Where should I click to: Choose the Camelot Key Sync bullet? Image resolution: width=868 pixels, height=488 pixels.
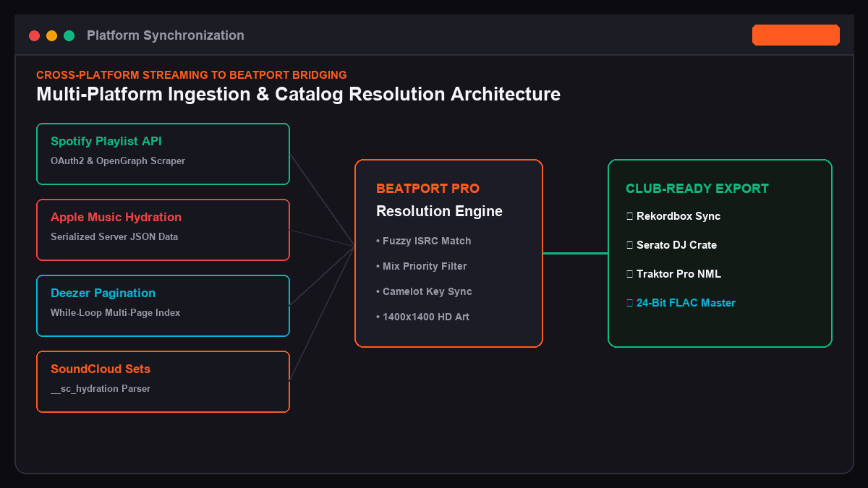424,291
